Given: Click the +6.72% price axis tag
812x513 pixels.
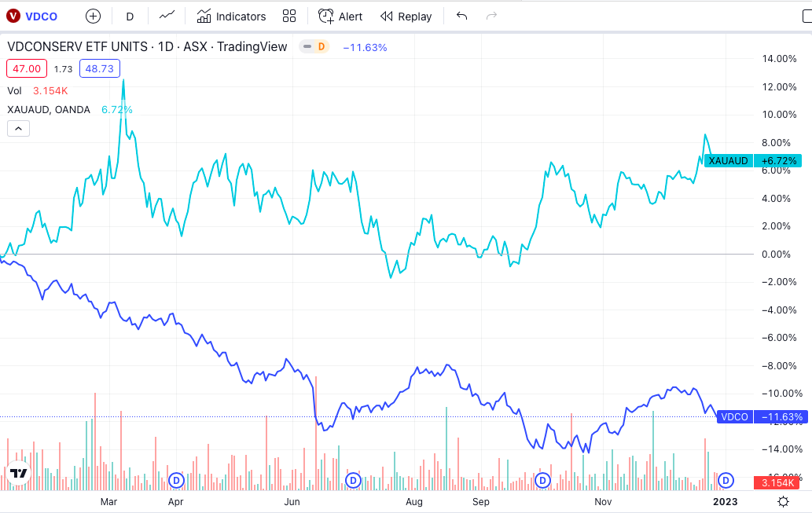Looking at the screenshot, I should (778, 160).
